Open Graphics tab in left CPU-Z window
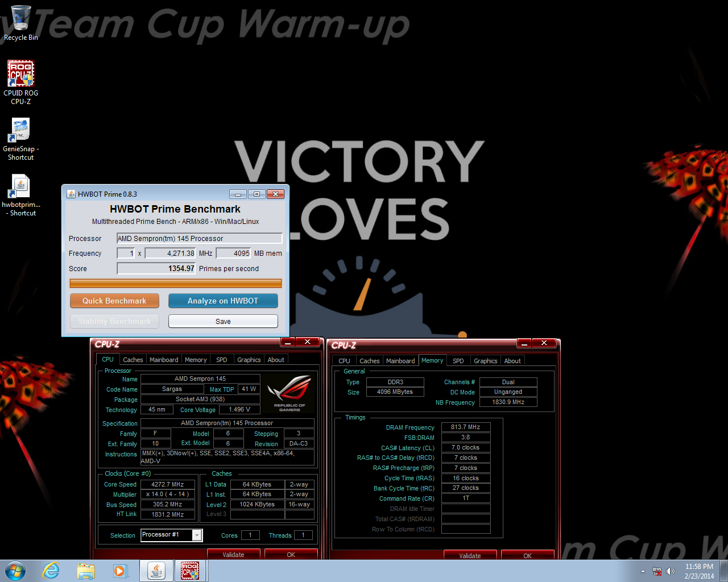The width and height of the screenshot is (728, 582). click(x=249, y=360)
